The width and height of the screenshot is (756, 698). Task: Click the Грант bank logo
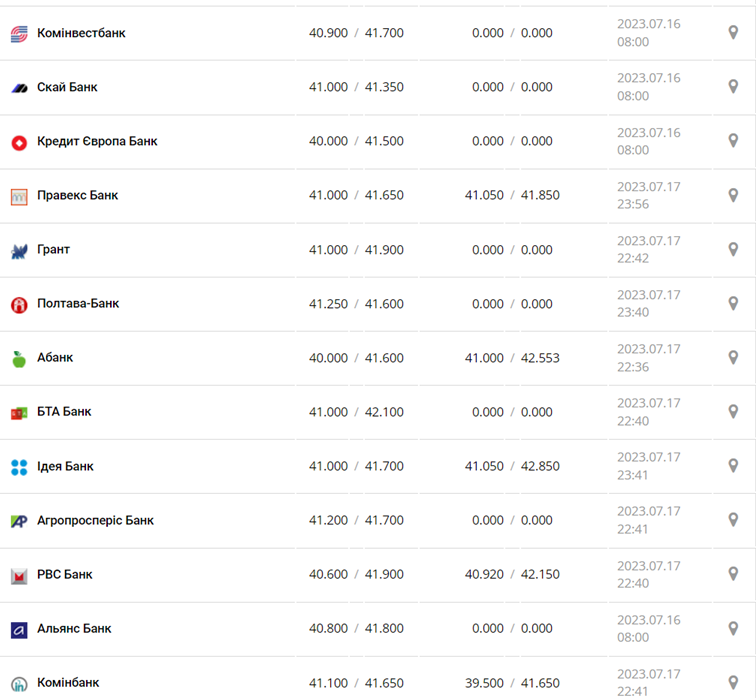coord(19,250)
